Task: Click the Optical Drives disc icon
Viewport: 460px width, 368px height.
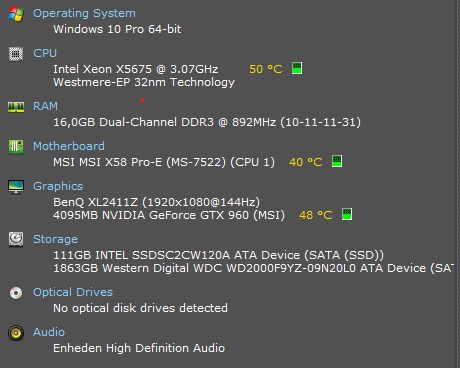Action: 16,293
